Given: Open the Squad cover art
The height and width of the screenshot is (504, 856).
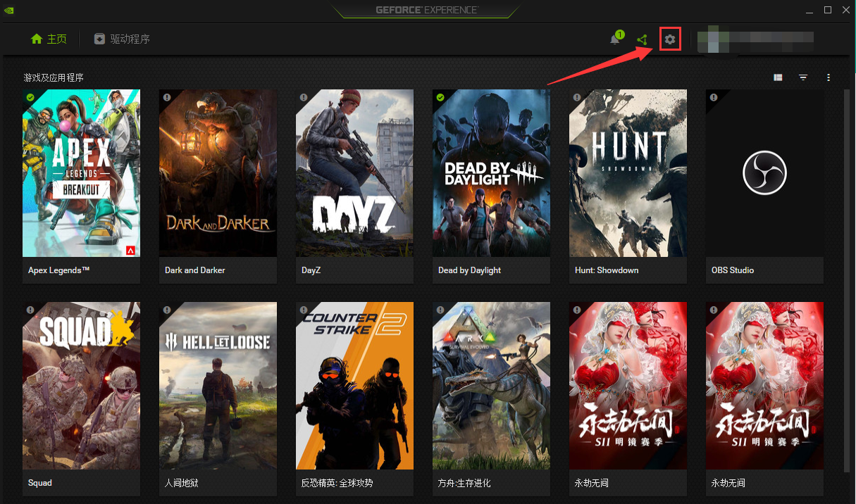Looking at the screenshot, I should (x=81, y=386).
